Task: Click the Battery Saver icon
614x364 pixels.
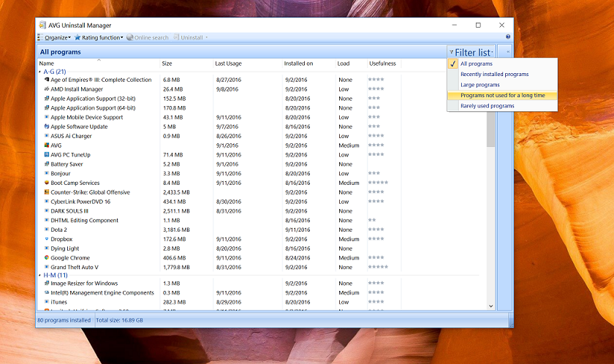Action: [x=47, y=164]
